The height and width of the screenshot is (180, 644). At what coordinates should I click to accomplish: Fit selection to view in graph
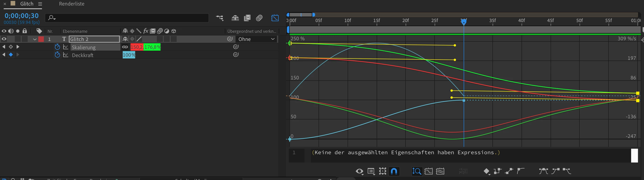pyautogui.click(x=429, y=171)
